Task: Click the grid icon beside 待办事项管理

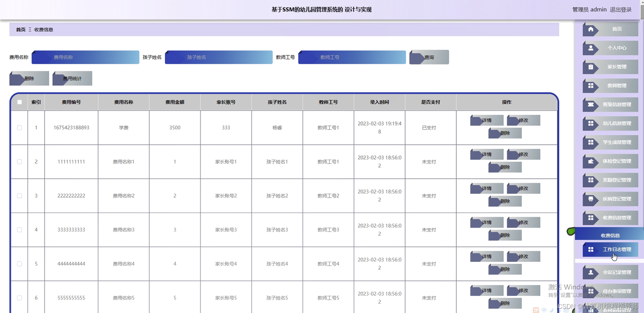Action: 591,291
